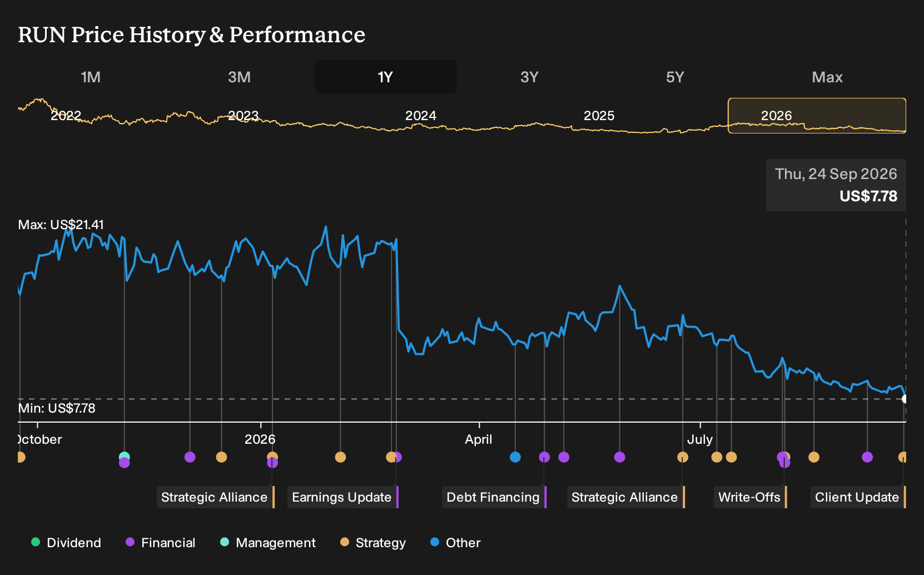The height and width of the screenshot is (575, 924).
Task: Toggle the Management legend filter
Action: tap(268, 543)
